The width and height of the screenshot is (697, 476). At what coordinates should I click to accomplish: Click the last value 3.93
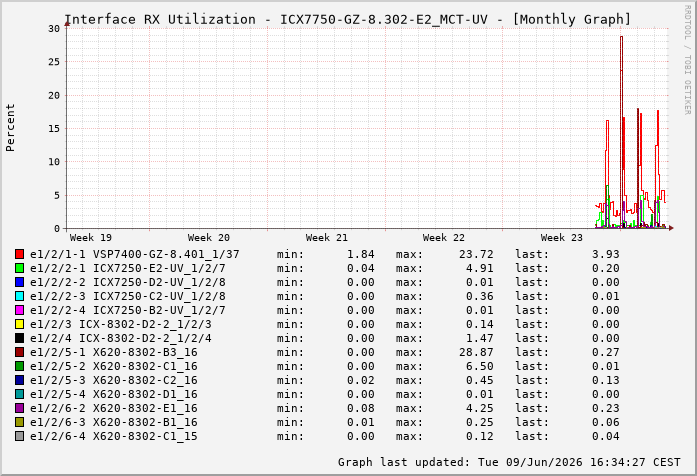605,254
